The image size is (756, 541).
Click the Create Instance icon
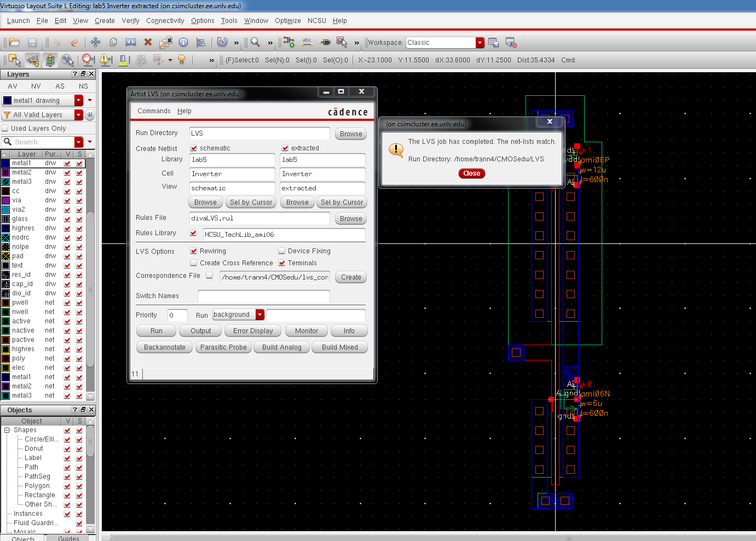tap(290, 42)
